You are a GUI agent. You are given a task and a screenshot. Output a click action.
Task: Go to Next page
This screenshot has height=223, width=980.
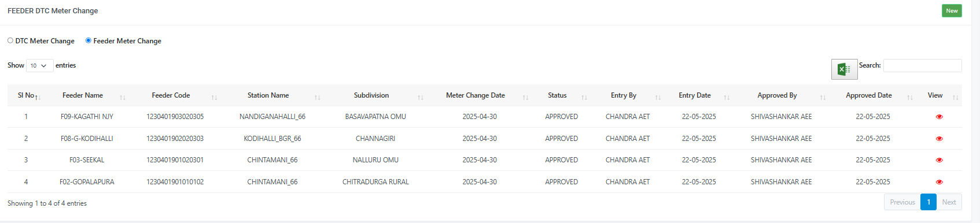point(949,202)
